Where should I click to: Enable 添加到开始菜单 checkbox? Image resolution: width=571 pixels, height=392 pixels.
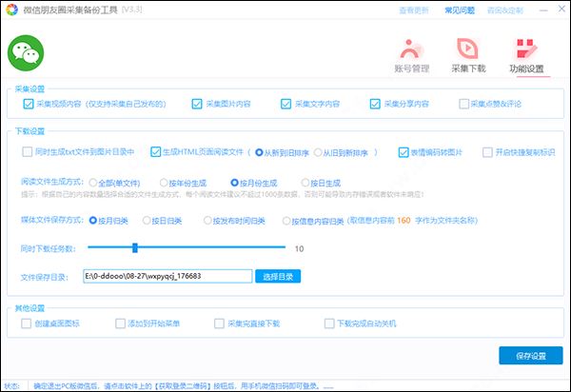[120, 323]
